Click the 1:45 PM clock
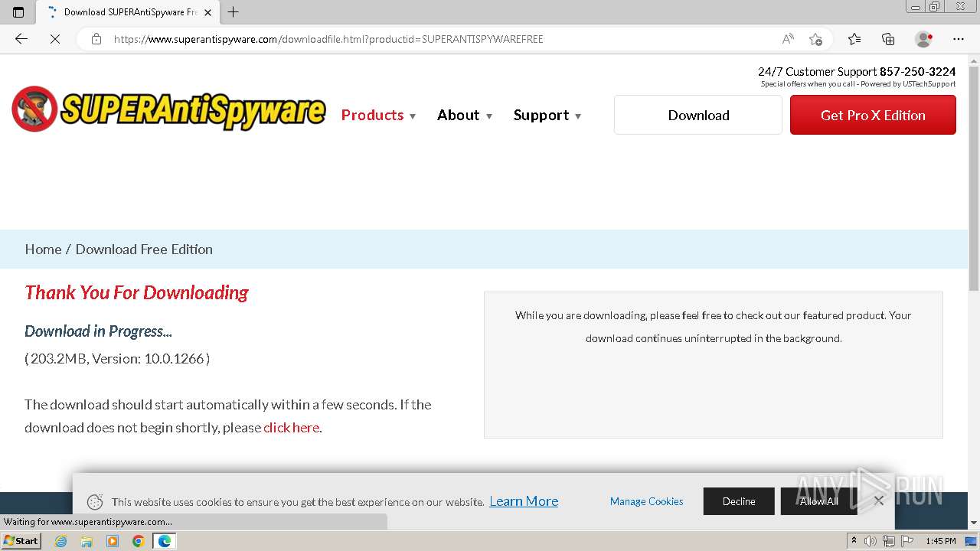This screenshot has height=551, width=980. [x=940, y=541]
